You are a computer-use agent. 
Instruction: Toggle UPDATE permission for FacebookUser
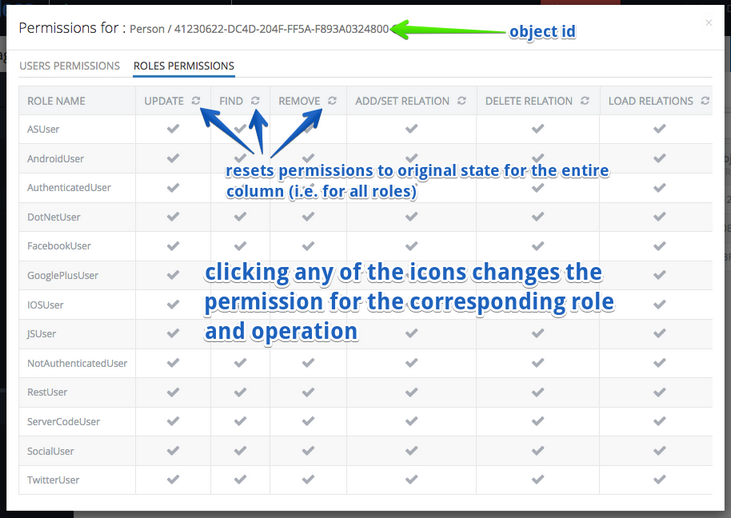173,246
